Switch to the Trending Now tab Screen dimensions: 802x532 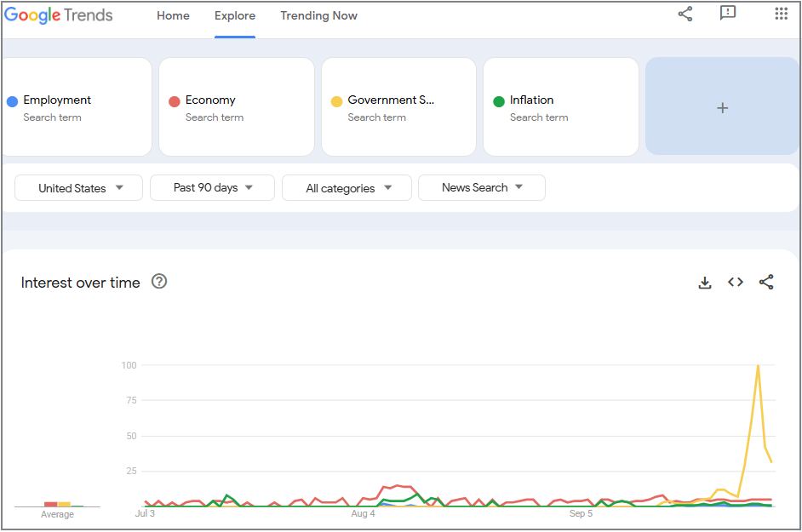[x=318, y=16]
